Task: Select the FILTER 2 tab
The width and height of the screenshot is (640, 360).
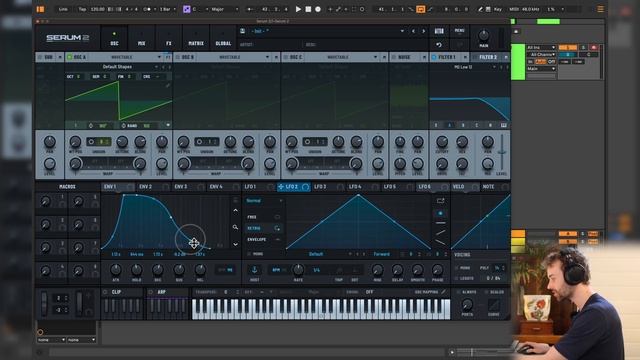Action: (x=488, y=57)
